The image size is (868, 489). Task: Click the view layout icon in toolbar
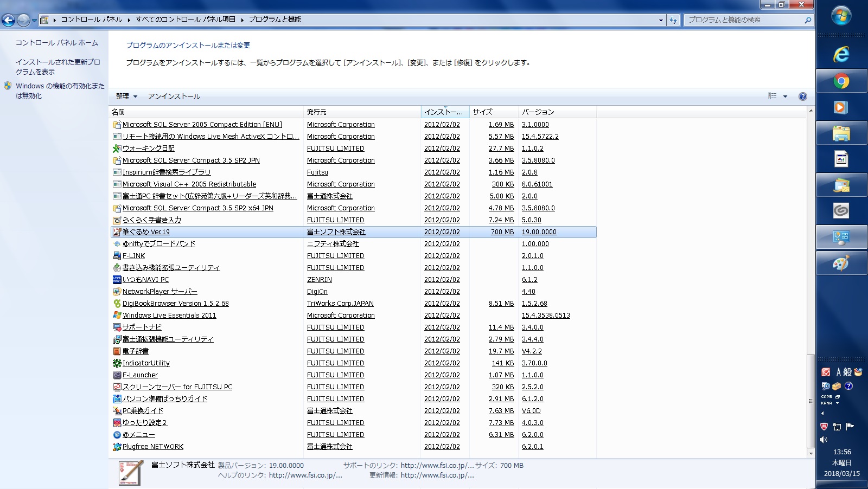[773, 96]
